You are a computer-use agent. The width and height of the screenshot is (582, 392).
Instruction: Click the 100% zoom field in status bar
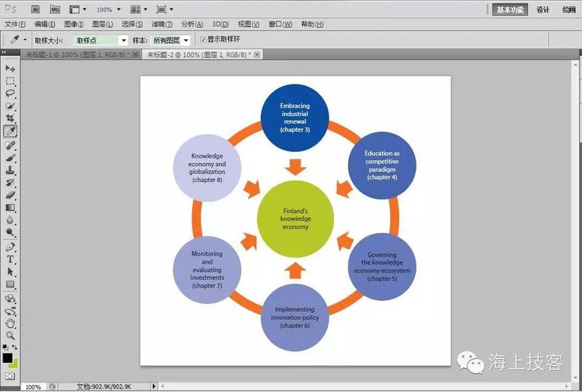[x=33, y=387]
